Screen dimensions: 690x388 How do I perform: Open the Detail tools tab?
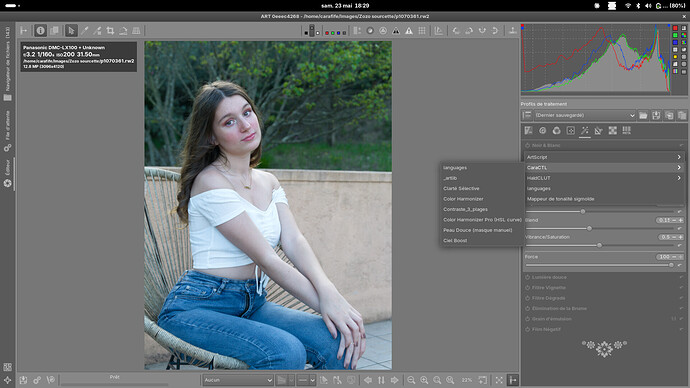(x=543, y=130)
